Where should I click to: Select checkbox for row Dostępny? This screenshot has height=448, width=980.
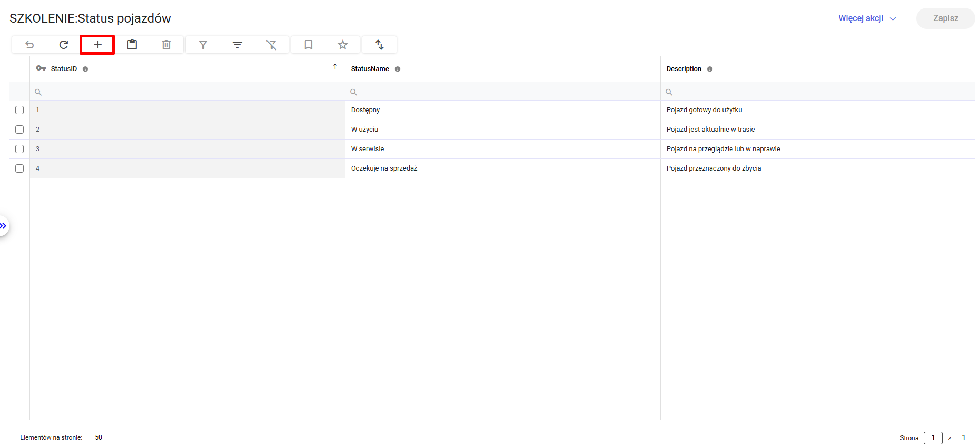tap(19, 110)
